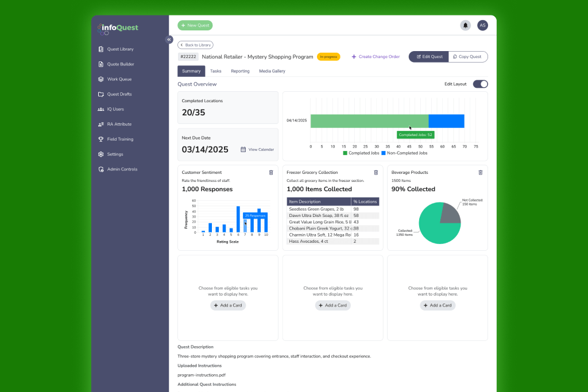
Task: Click Create Change Order link
Action: pyautogui.click(x=376, y=57)
